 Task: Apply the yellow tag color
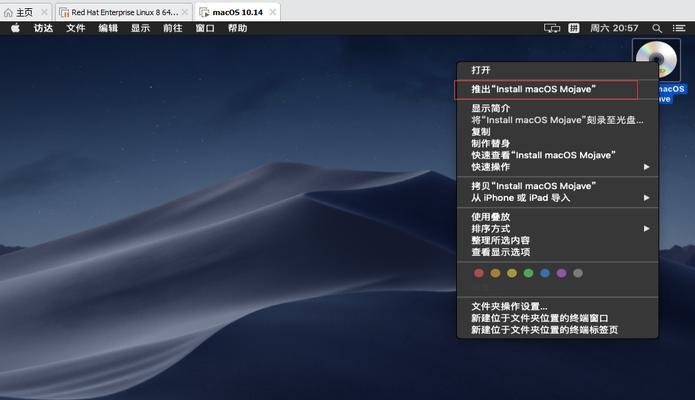click(512, 273)
